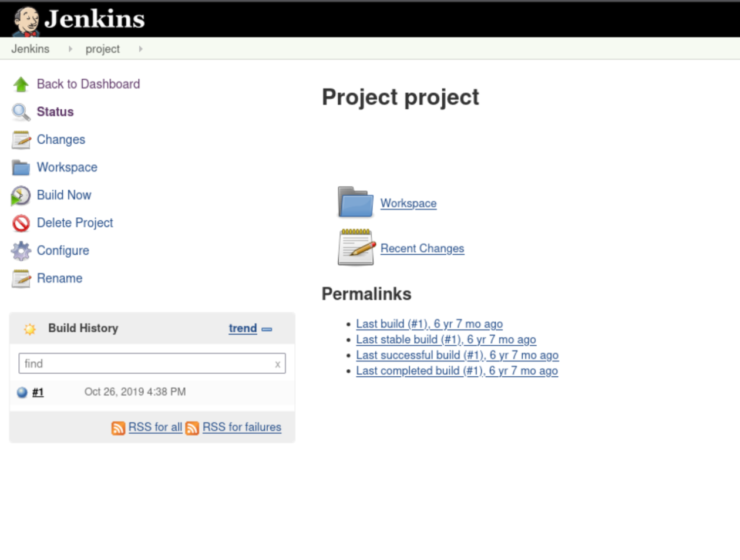Subscribe to RSS for failures
The image size is (740, 560).
point(242,427)
